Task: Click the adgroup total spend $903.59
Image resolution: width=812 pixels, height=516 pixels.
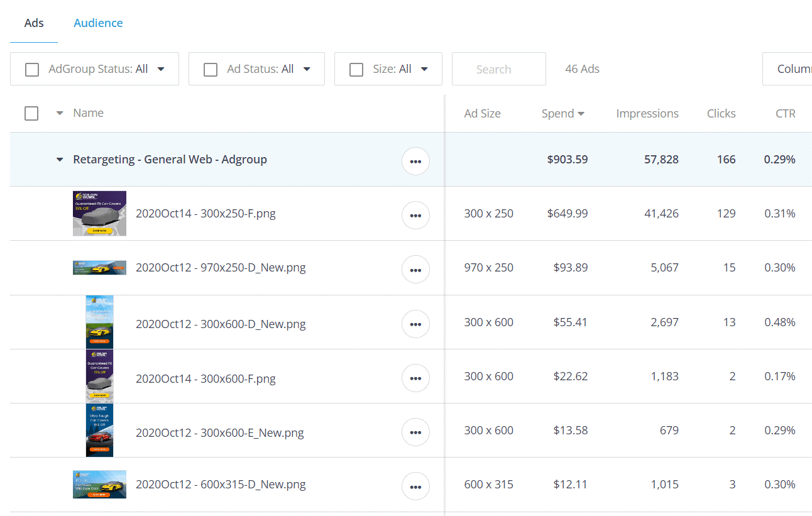Action: pyautogui.click(x=568, y=160)
